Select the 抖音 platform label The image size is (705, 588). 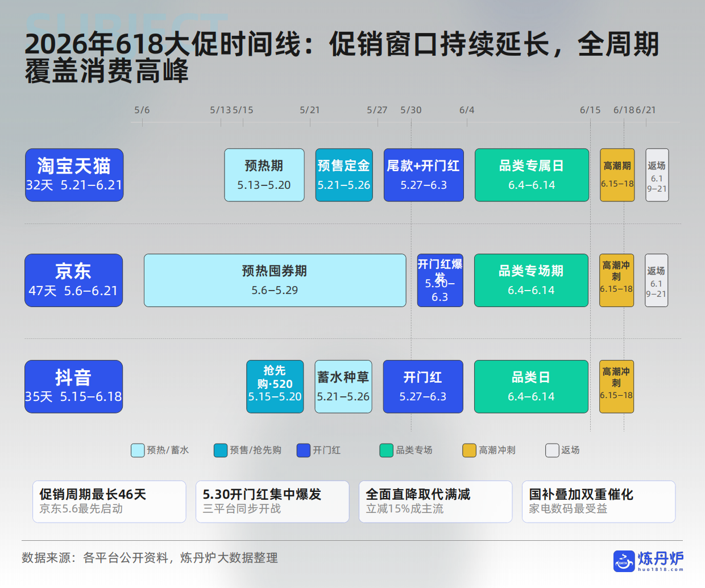74,387
